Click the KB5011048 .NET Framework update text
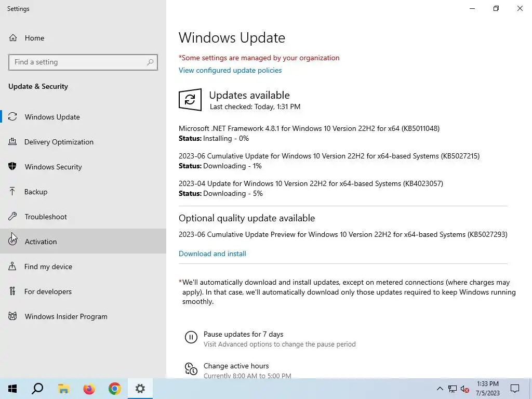This screenshot has height=399, width=532. (x=309, y=128)
